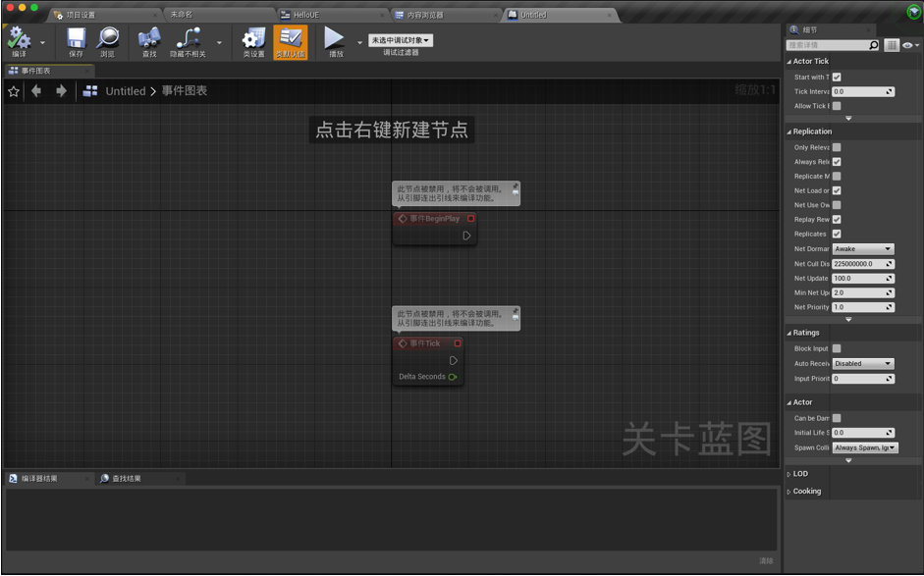Click the 编译 compile toolbar icon

[x=19, y=41]
